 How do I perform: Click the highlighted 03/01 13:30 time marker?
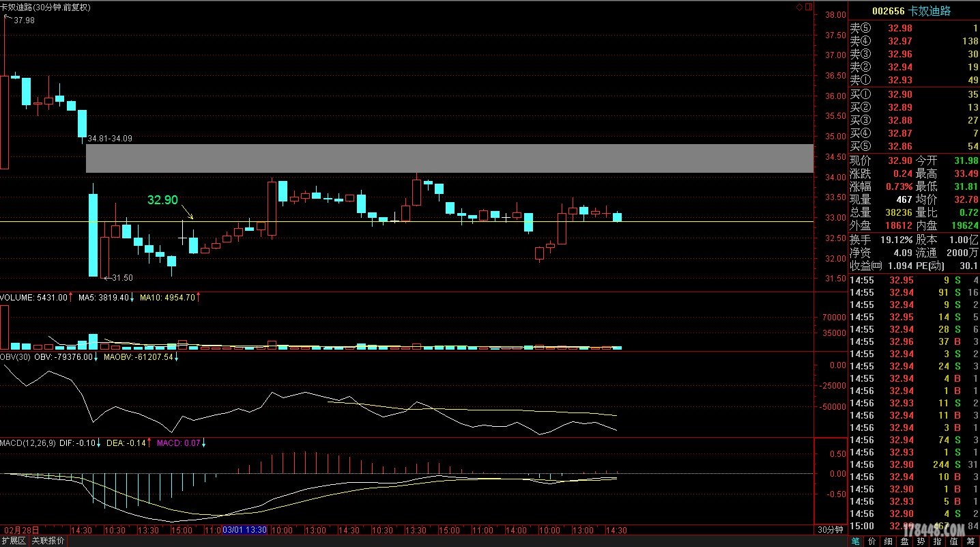point(244,530)
